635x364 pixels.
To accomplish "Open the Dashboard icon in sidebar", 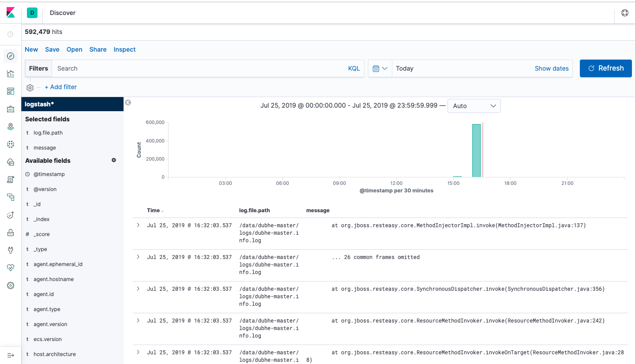I will 11,91.
